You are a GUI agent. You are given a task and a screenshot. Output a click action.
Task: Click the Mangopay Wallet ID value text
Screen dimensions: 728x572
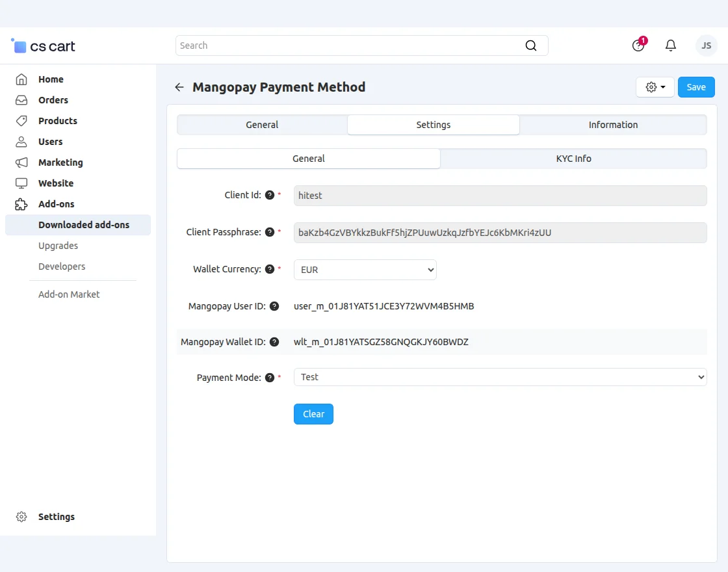pos(381,342)
